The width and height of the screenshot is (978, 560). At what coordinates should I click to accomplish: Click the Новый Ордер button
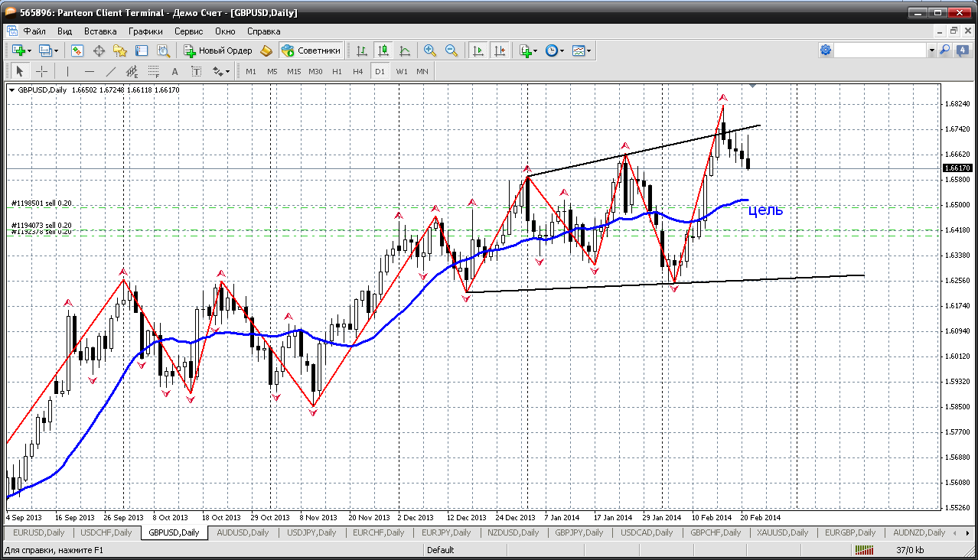click(x=217, y=50)
